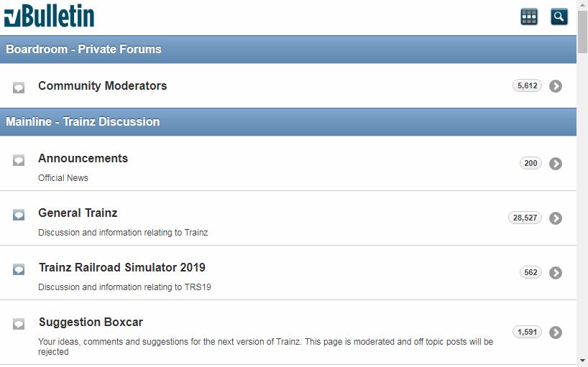Open the grid menu icon in header
This screenshot has width=588, height=367.
529,17
